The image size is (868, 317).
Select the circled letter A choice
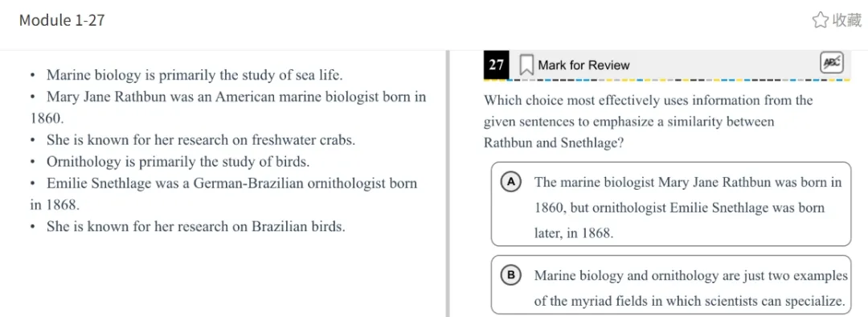(x=512, y=182)
